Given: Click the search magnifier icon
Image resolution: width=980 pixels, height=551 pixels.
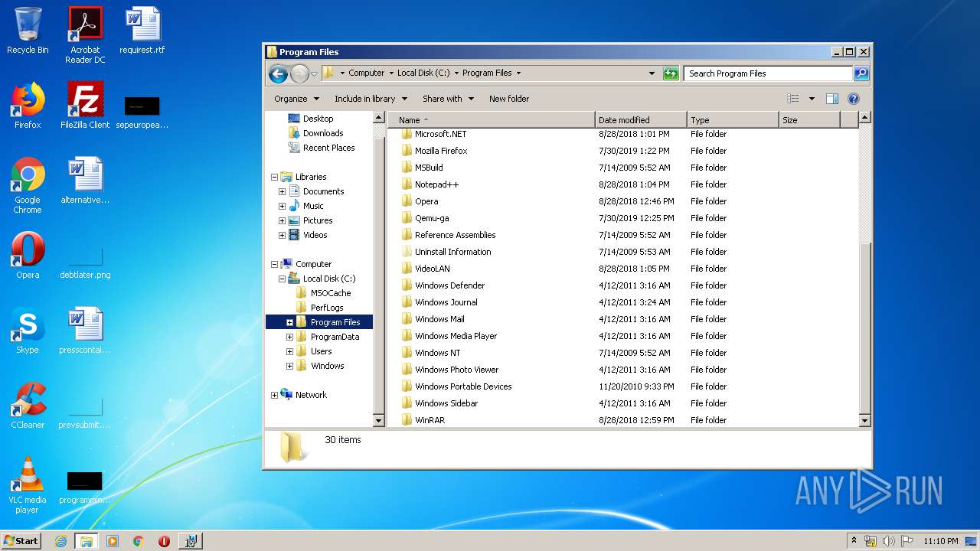Looking at the screenshot, I should coord(861,73).
